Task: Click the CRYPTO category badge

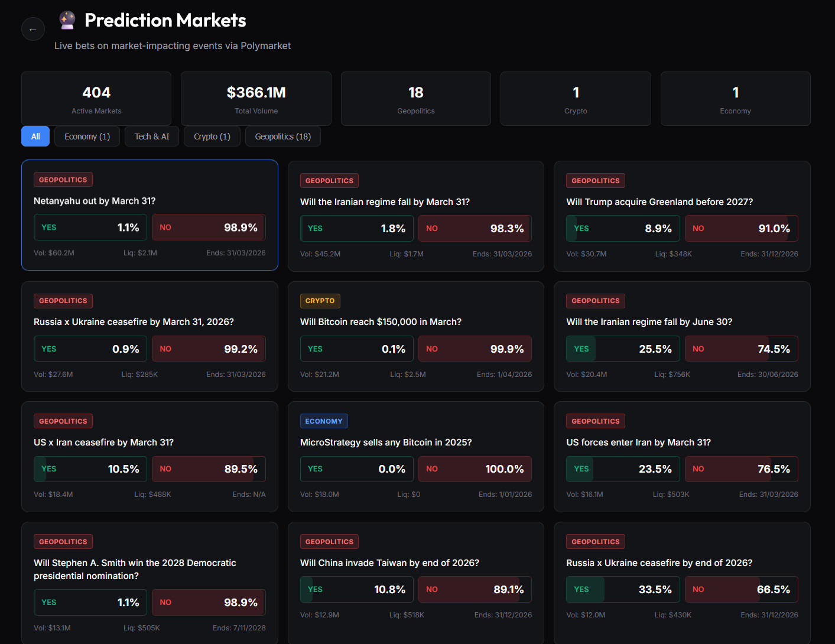Action: pyautogui.click(x=320, y=301)
